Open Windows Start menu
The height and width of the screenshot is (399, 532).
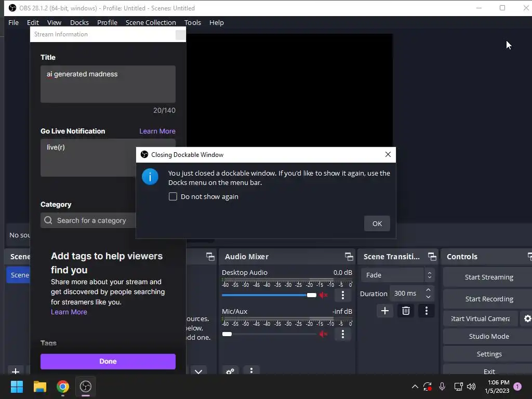pyautogui.click(x=17, y=387)
